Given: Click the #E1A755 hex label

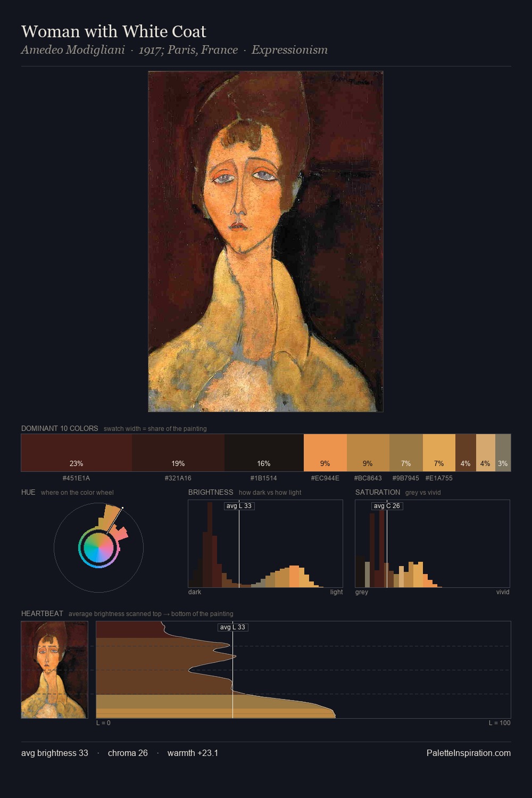Looking at the screenshot, I should pyautogui.click(x=439, y=478).
